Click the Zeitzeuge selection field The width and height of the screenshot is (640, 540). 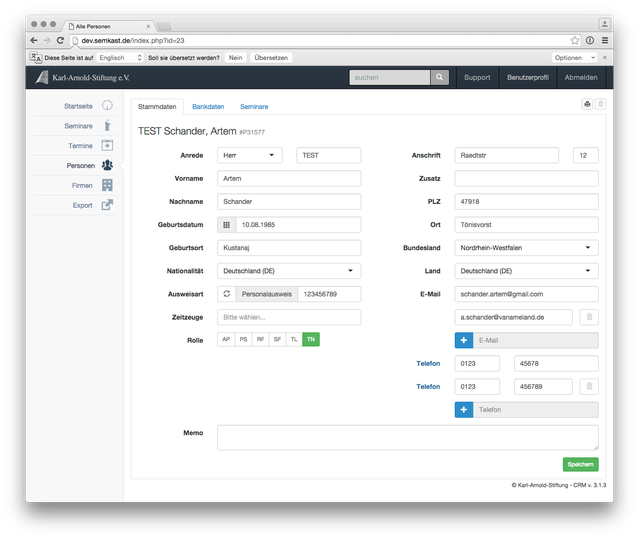click(x=288, y=317)
